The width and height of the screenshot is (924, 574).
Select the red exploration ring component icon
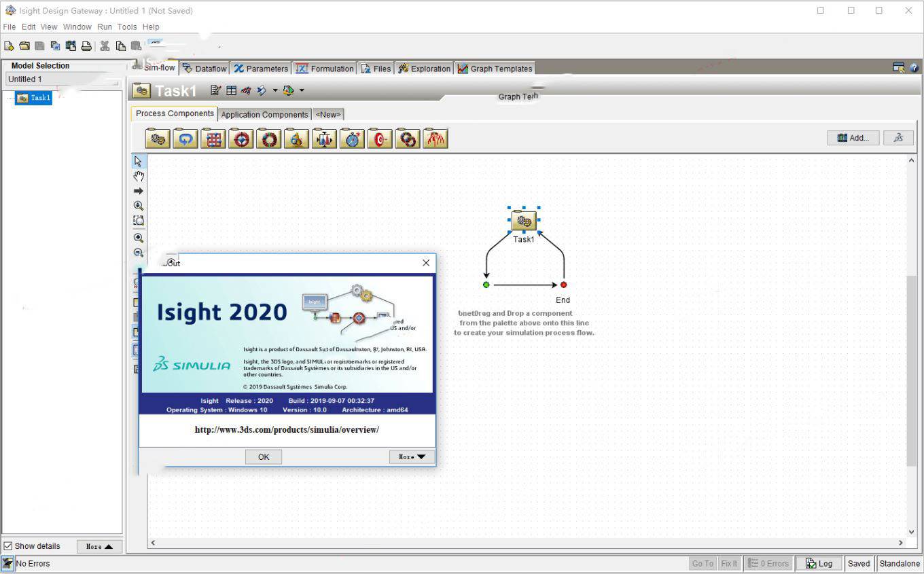pyautogui.click(x=408, y=139)
